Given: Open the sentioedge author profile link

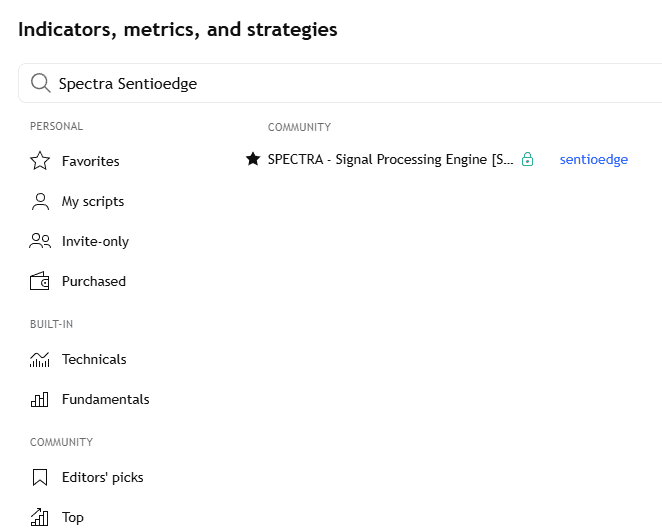Looking at the screenshot, I should (x=593, y=159).
